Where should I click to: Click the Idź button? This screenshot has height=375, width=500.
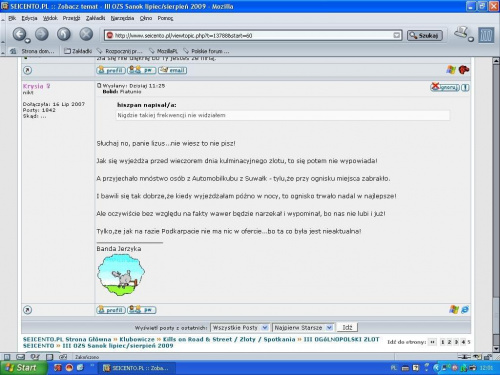[x=347, y=327]
